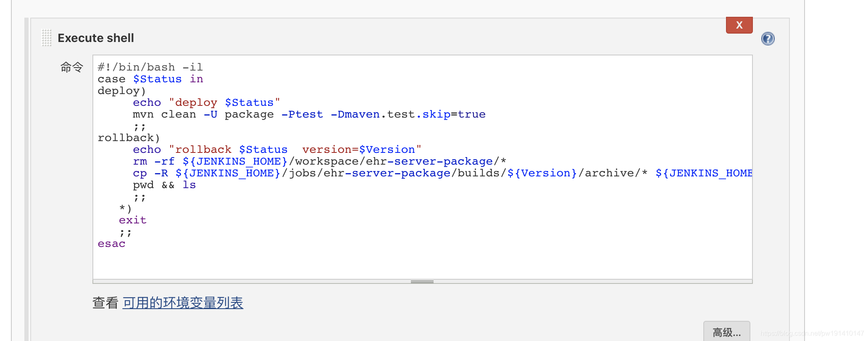
Task: Grab the dotted drag handle beside Execute shell
Action: pos(47,38)
